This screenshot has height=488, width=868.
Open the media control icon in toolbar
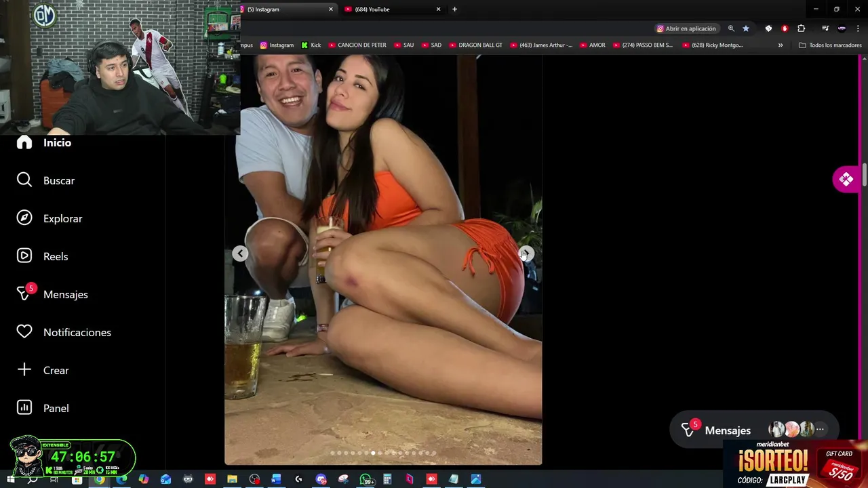825,28
